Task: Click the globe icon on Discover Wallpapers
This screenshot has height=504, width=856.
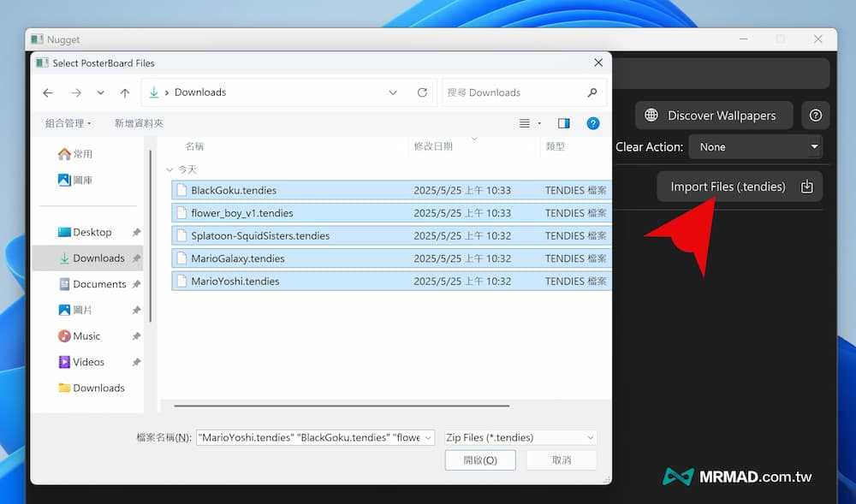Action: click(x=651, y=116)
